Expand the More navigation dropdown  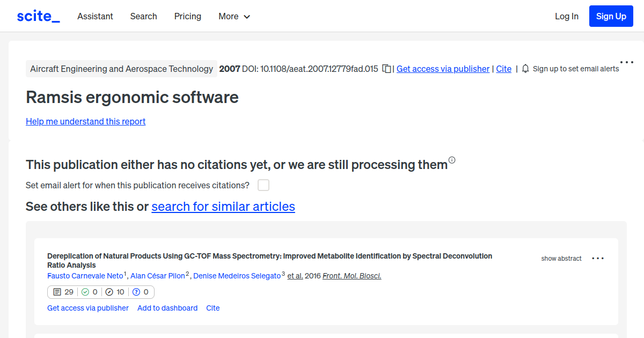point(234,16)
